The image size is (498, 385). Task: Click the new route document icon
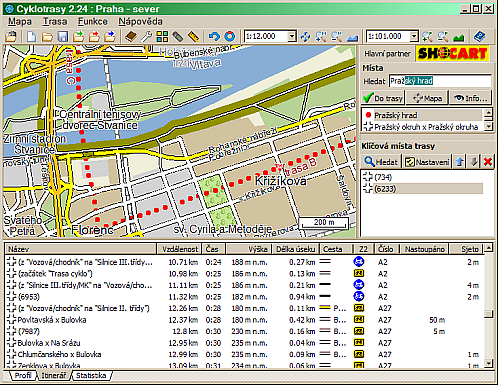click(31, 36)
